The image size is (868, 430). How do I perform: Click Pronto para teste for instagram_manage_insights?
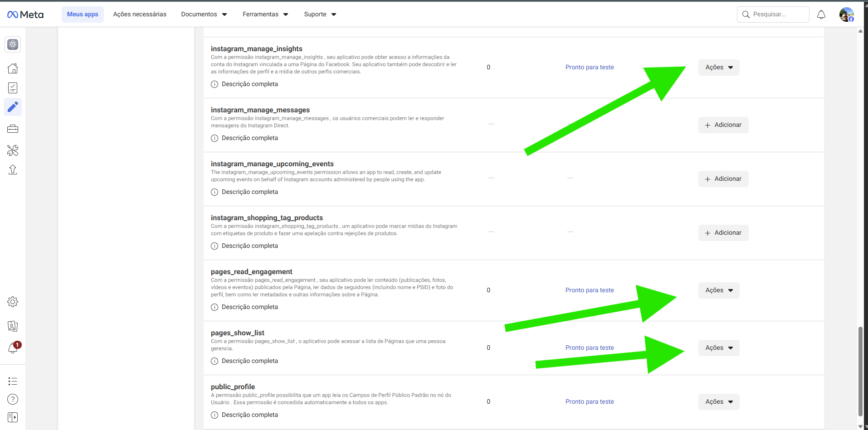coord(590,68)
